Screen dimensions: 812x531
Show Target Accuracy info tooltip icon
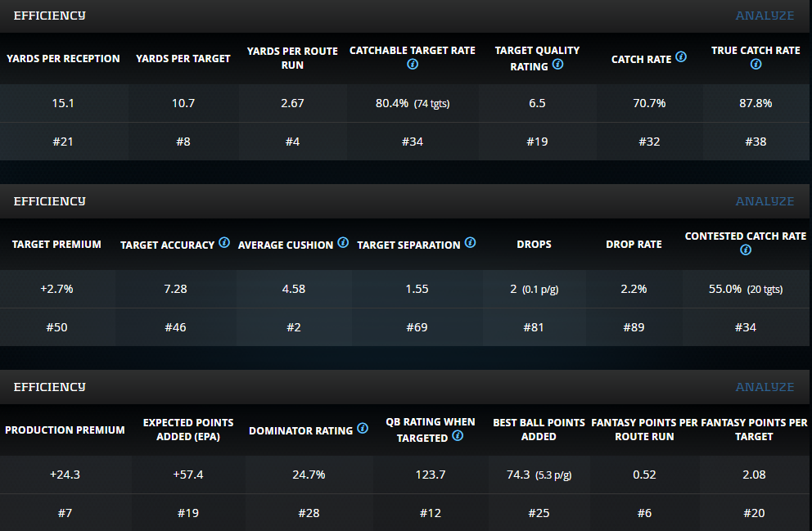coord(224,243)
